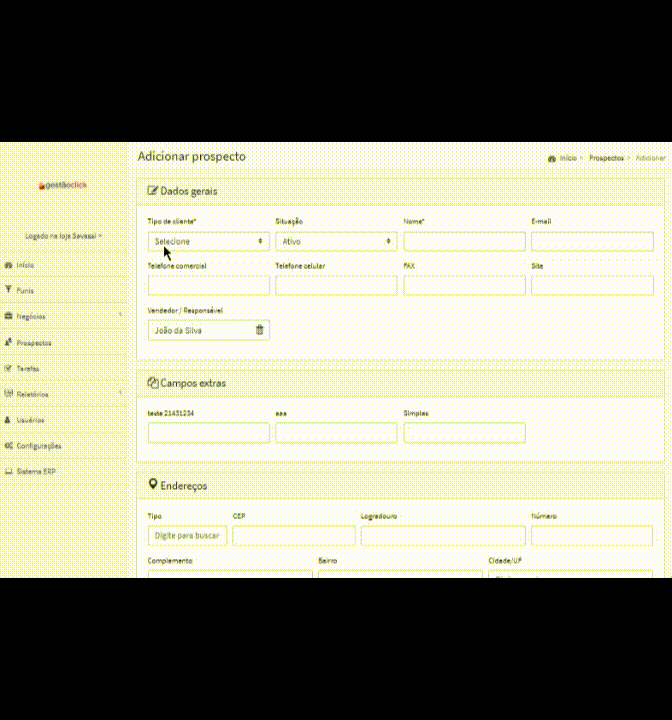The image size is (672, 720).
Task: Remove João da Silva with trash icon
Action: 260,330
